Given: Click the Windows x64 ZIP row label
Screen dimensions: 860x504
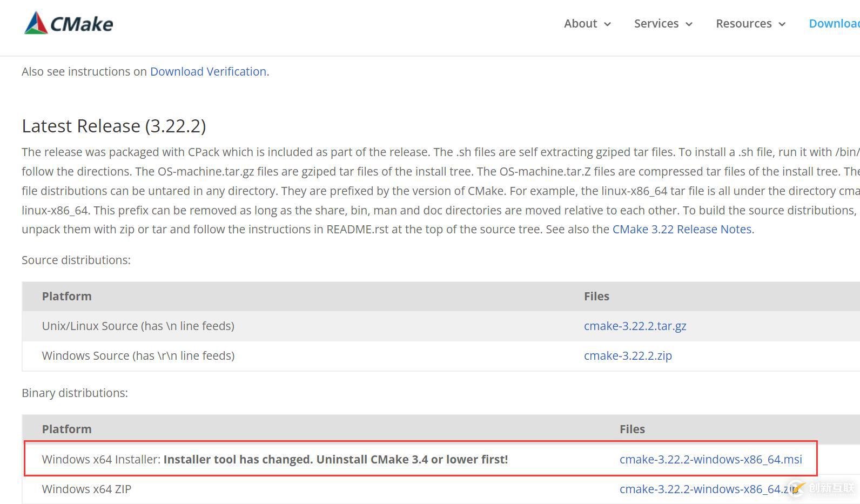Looking at the screenshot, I should [86, 489].
